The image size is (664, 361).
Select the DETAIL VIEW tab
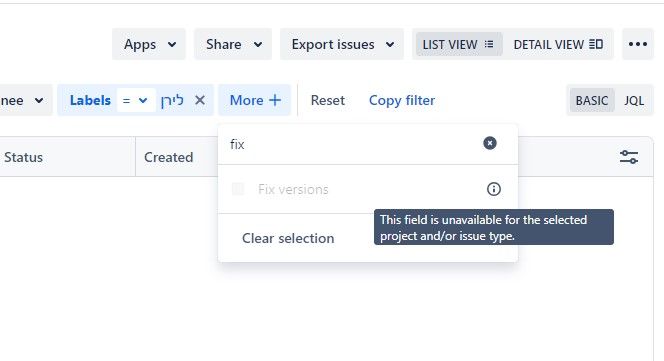(558, 44)
